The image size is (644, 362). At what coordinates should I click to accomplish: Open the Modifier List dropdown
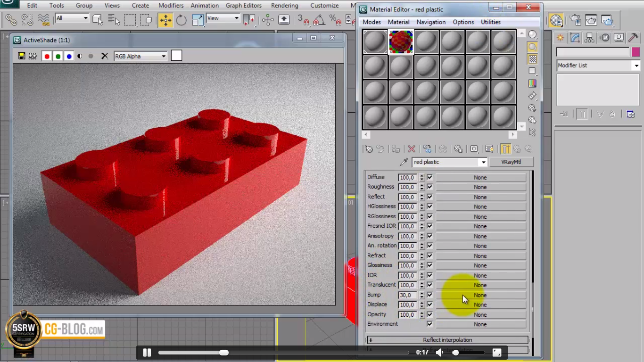click(x=598, y=66)
